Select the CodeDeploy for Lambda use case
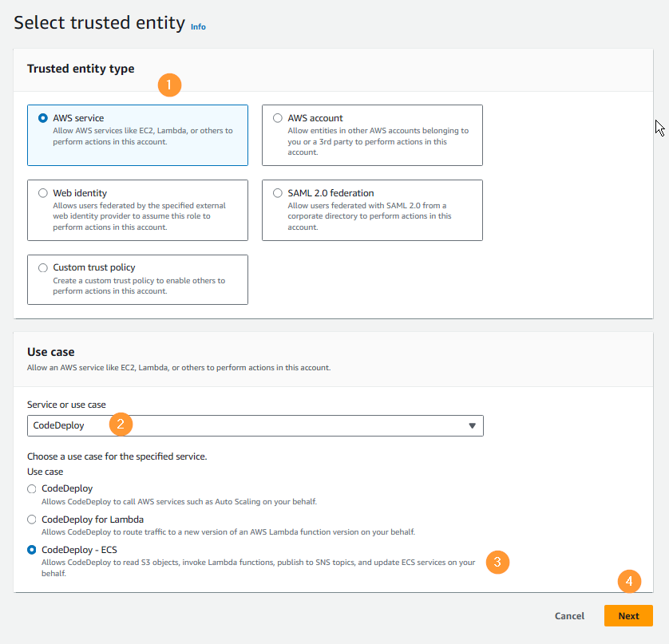The image size is (669, 644). point(32,520)
